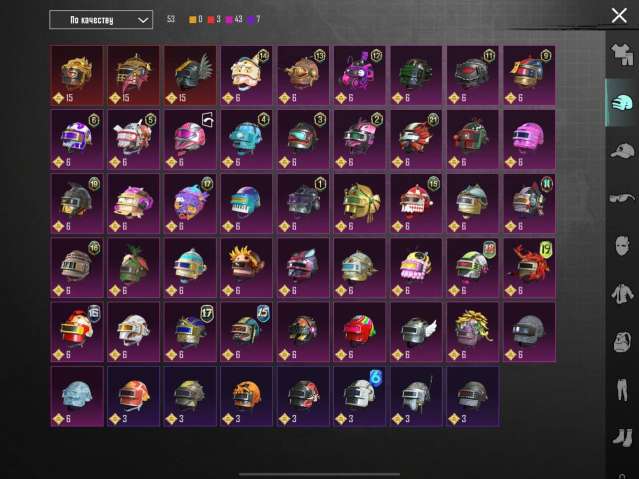Screen dimensions: 639x479
Task: Open the jacket category icon
Action: pyautogui.click(x=622, y=294)
